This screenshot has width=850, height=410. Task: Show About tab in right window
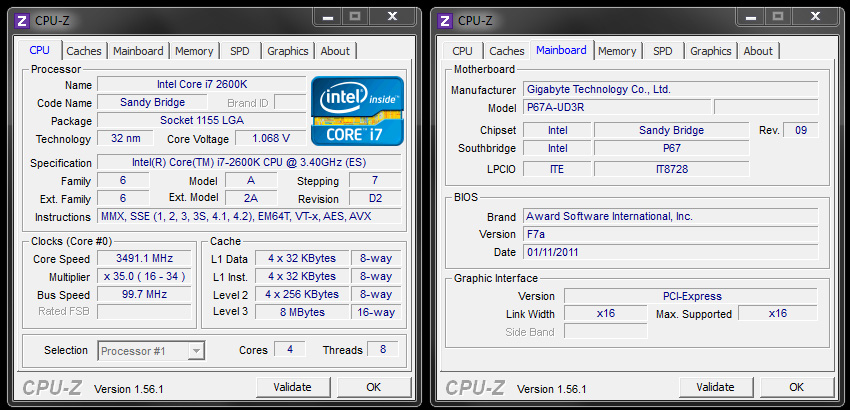point(758,51)
